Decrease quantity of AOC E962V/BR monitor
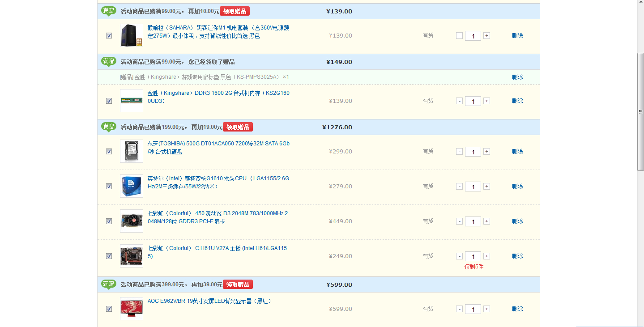Viewport: 644px width, 327px height. pyautogui.click(x=459, y=309)
